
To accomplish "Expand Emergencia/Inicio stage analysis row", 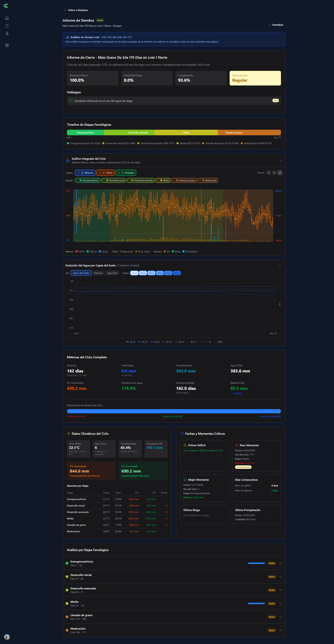I will point(174,563).
